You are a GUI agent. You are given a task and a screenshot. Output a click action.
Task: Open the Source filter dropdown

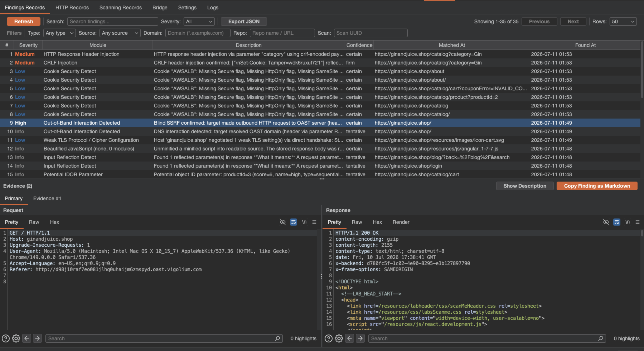pyautogui.click(x=120, y=33)
